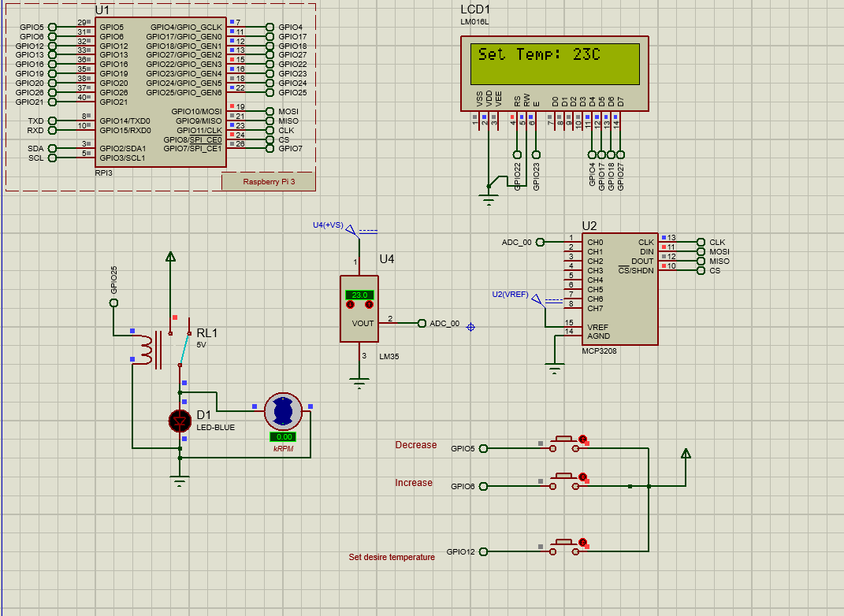The image size is (844, 616).
Task: Select the ground symbol at MCP3208 AGND
Action: pyautogui.click(x=555, y=368)
